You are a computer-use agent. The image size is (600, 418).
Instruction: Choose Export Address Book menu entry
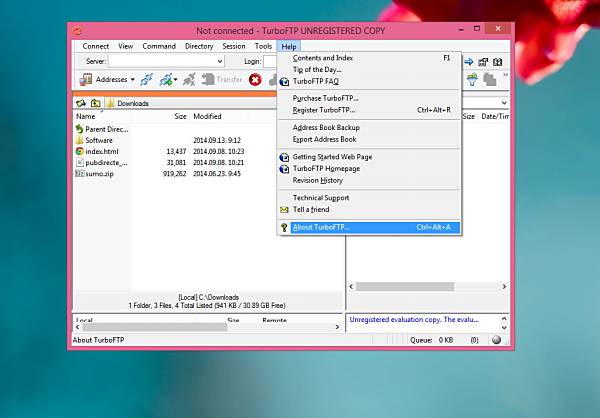point(370,139)
